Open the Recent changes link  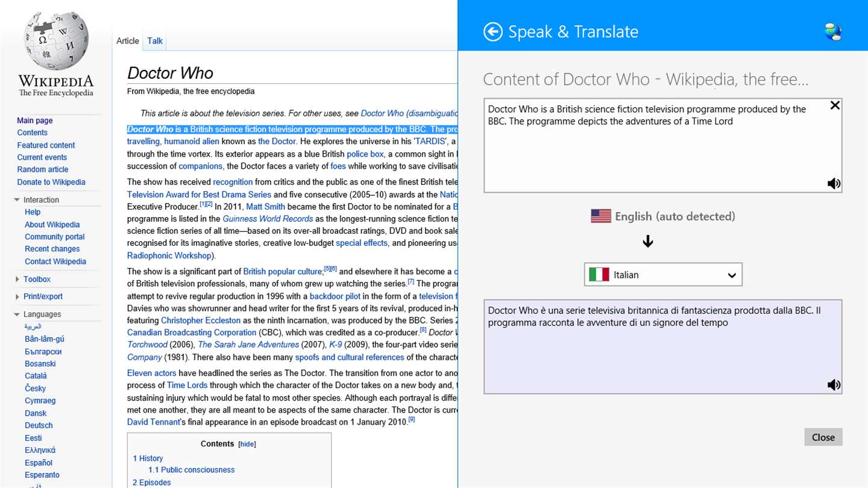tap(52, 249)
